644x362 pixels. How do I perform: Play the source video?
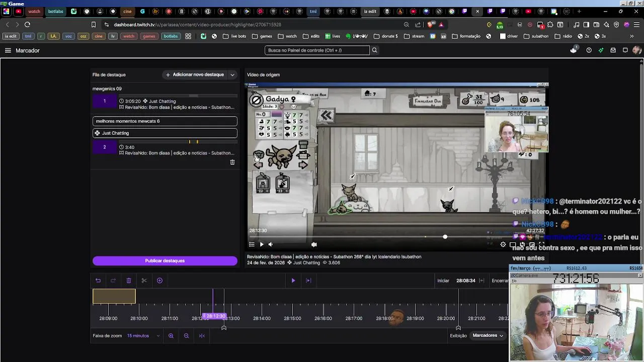pos(262,244)
